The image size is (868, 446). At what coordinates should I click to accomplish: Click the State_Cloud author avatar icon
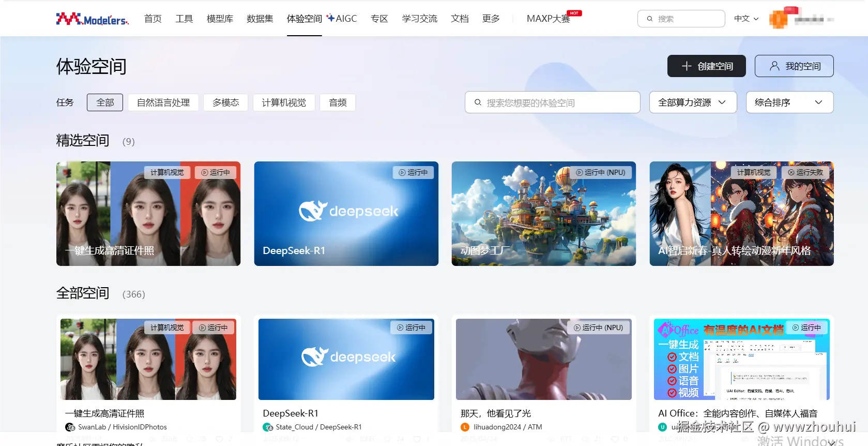point(268,427)
